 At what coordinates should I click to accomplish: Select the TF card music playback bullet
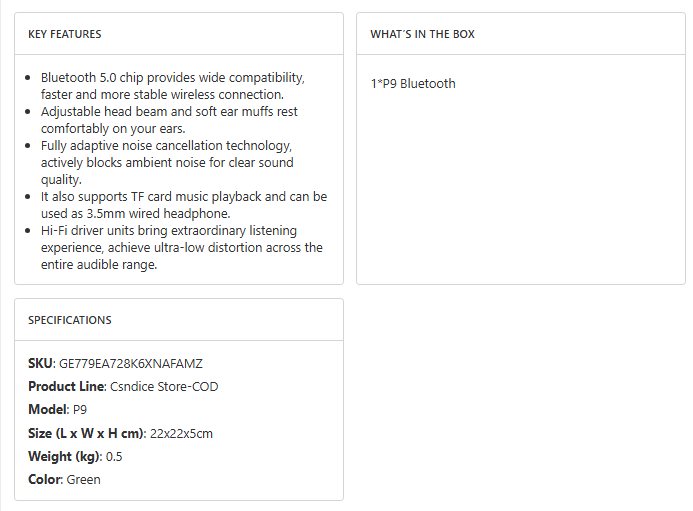183,205
